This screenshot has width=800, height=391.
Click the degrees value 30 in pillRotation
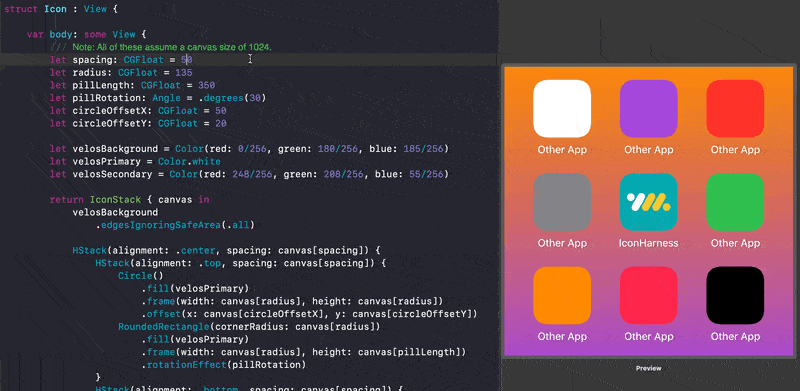click(255, 98)
